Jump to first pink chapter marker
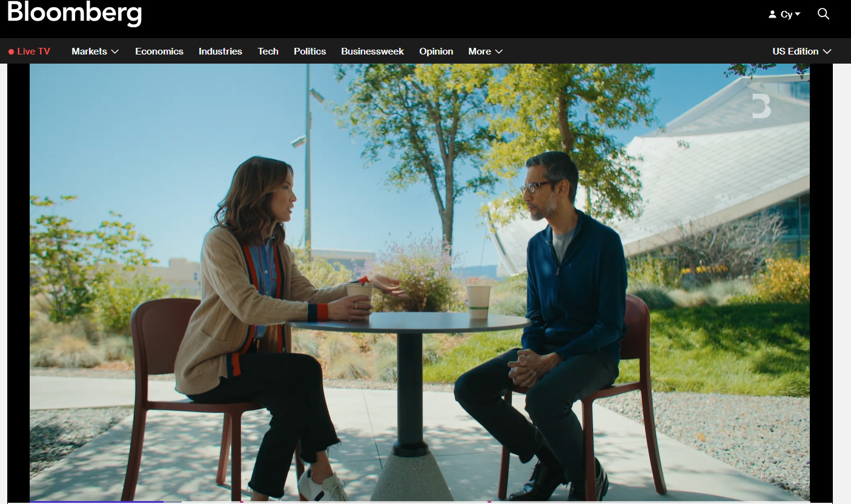The width and height of the screenshot is (851, 504). tap(242, 502)
